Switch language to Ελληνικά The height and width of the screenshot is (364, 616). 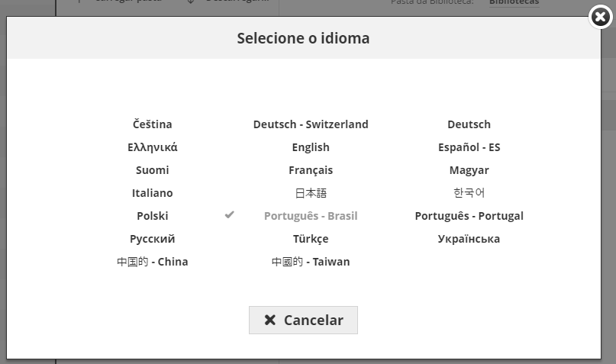pos(153,147)
